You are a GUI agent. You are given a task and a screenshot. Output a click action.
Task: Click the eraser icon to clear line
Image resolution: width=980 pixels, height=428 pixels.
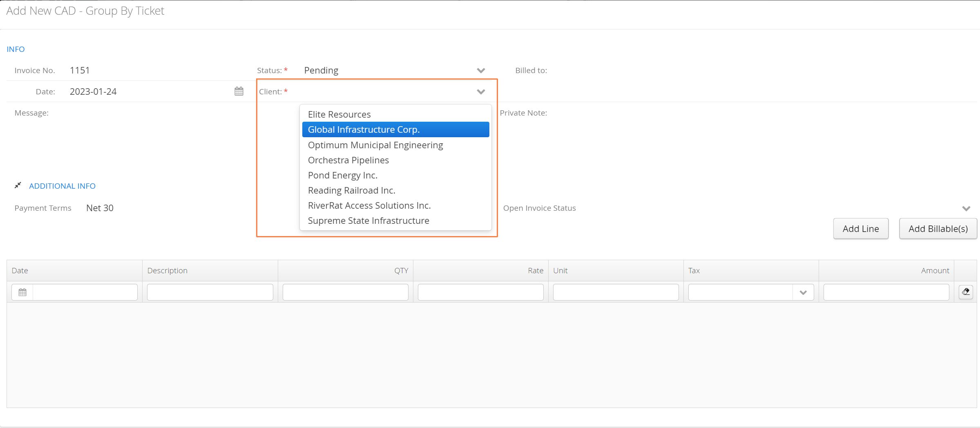[966, 292]
